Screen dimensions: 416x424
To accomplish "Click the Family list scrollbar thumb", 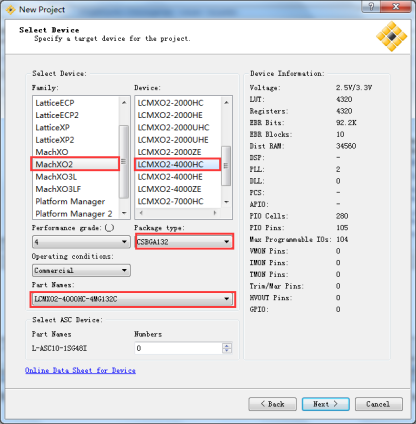I will tap(124, 161).
